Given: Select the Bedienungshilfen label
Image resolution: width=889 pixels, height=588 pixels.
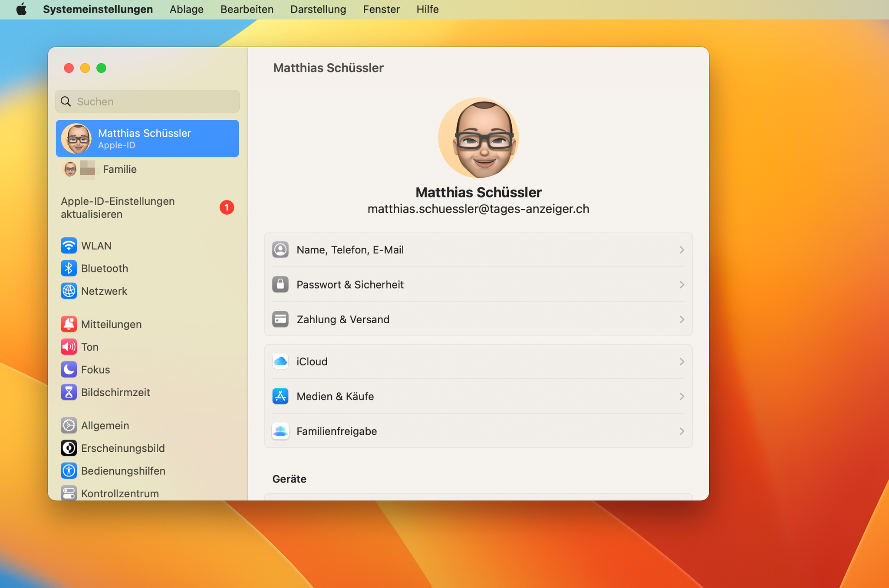Looking at the screenshot, I should [123, 470].
